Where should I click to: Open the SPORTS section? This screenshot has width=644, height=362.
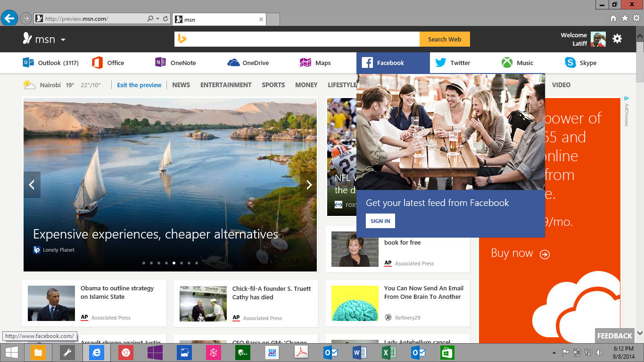pos(273,85)
